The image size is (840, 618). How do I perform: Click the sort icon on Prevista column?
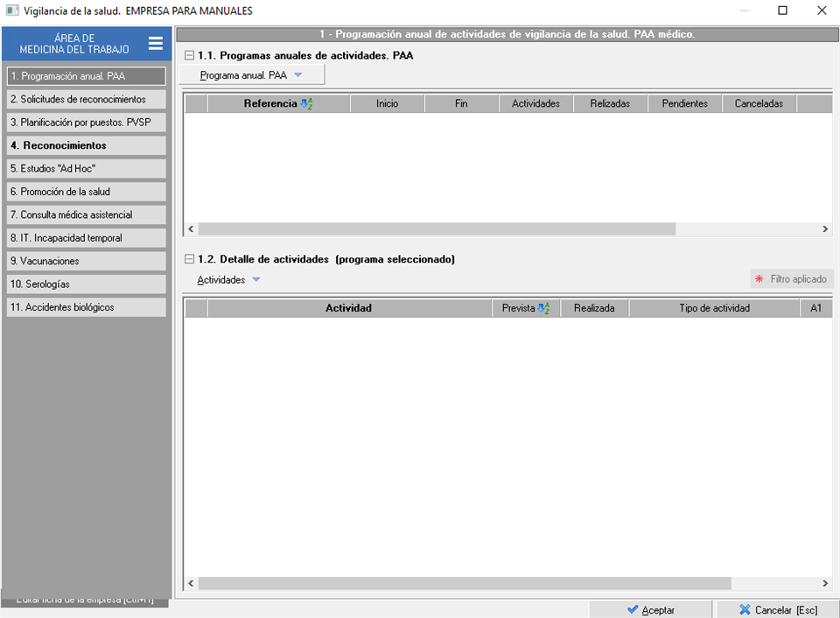tap(543, 308)
